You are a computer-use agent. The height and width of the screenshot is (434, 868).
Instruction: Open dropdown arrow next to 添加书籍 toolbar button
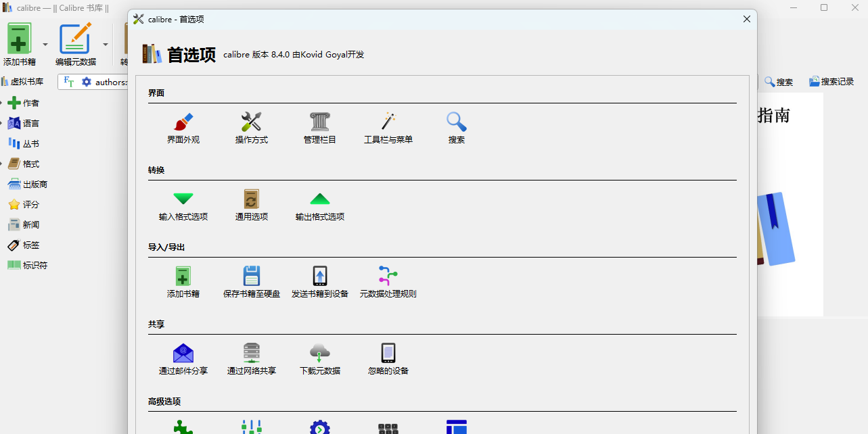tap(45, 45)
